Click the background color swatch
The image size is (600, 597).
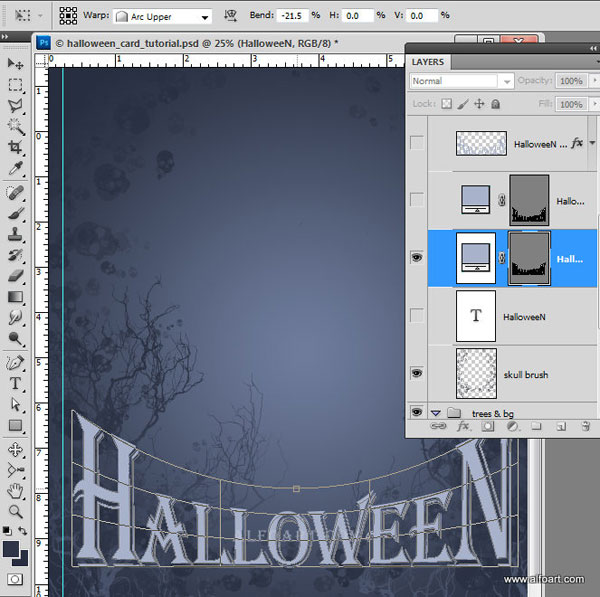[x=23, y=560]
